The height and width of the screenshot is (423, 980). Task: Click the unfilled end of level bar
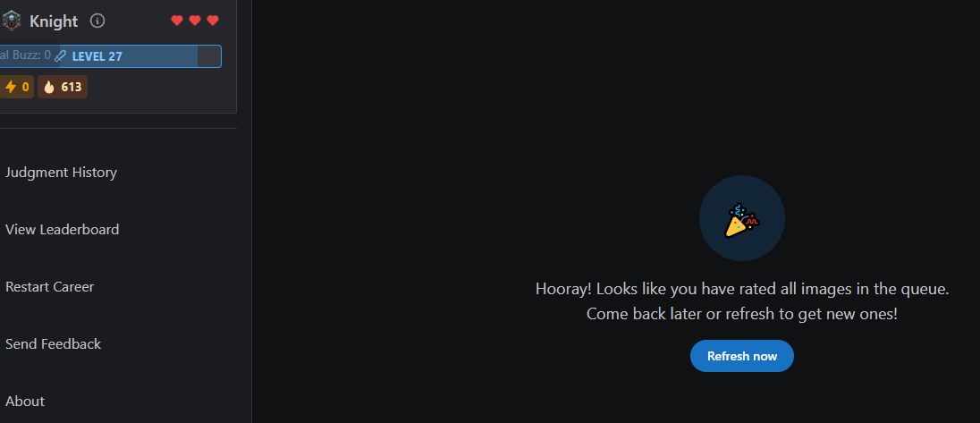pos(209,56)
